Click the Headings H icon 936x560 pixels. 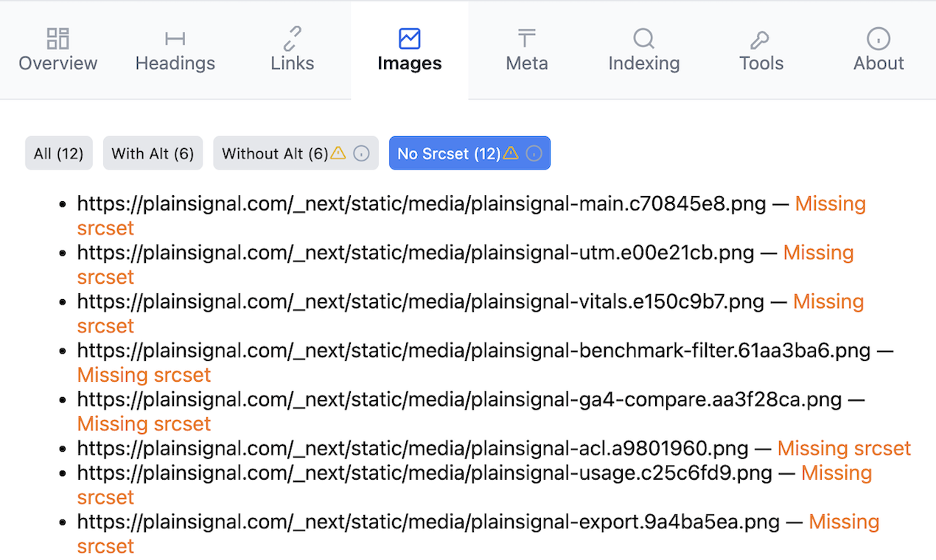[175, 38]
